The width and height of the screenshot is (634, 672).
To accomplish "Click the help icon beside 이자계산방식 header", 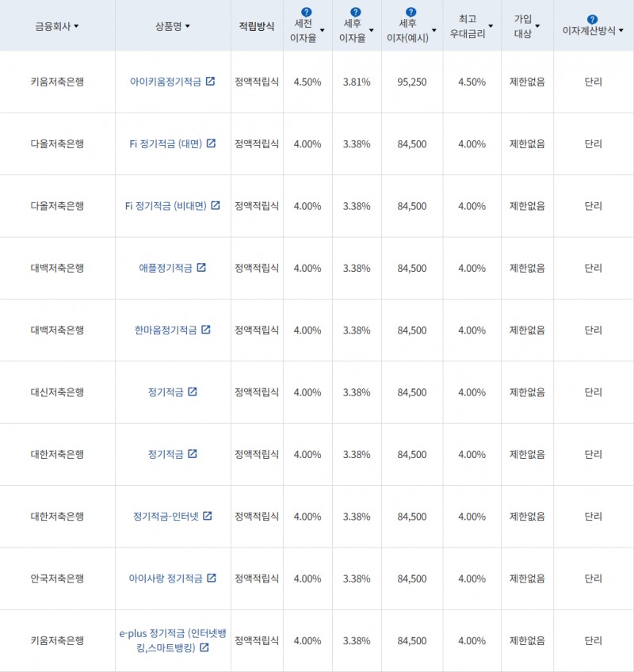I will (x=594, y=18).
